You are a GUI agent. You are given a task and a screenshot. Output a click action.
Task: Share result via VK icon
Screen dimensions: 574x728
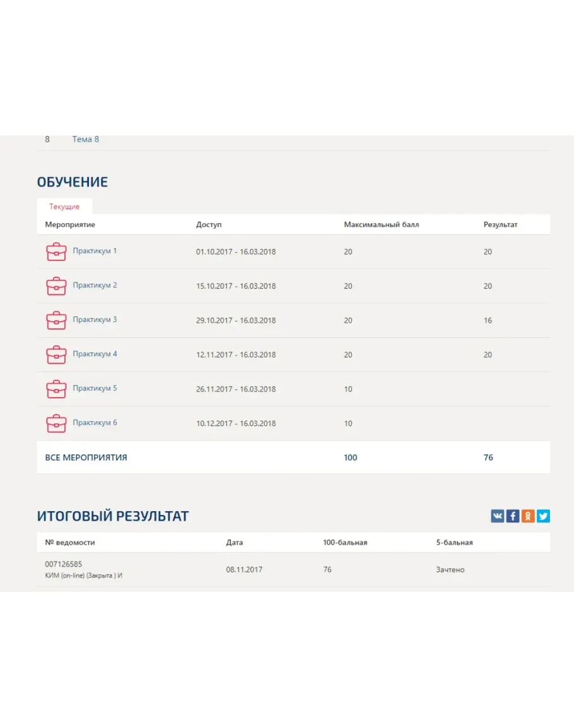pos(498,516)
